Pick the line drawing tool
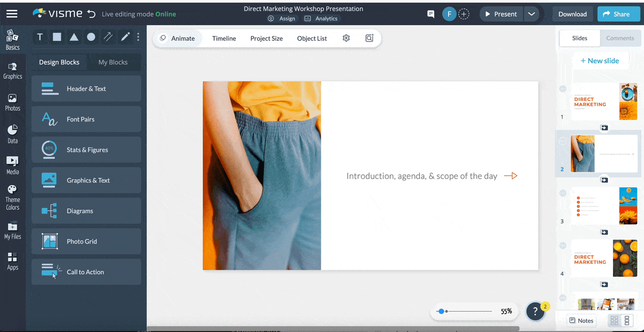 click(108, 37)
